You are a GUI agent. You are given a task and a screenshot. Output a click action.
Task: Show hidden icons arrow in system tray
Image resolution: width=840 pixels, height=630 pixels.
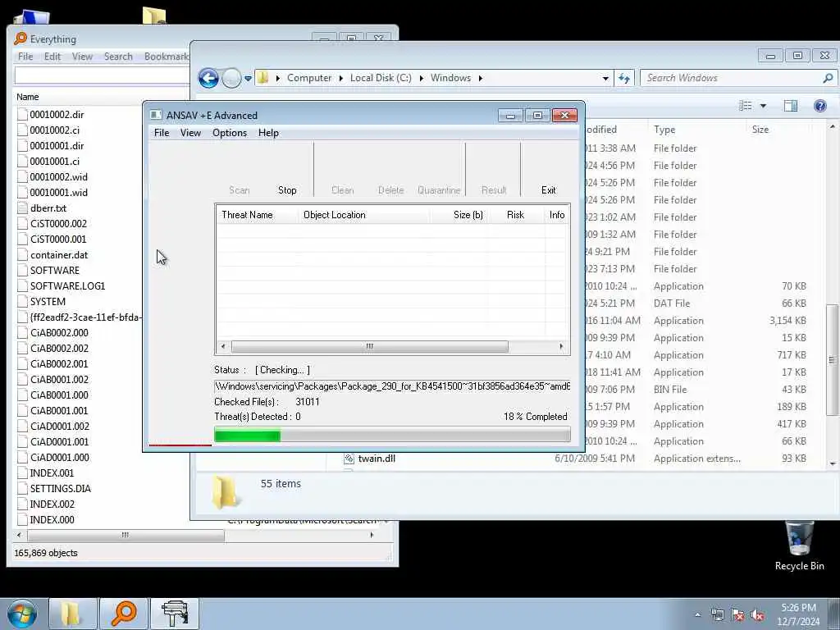coord(697,615)
